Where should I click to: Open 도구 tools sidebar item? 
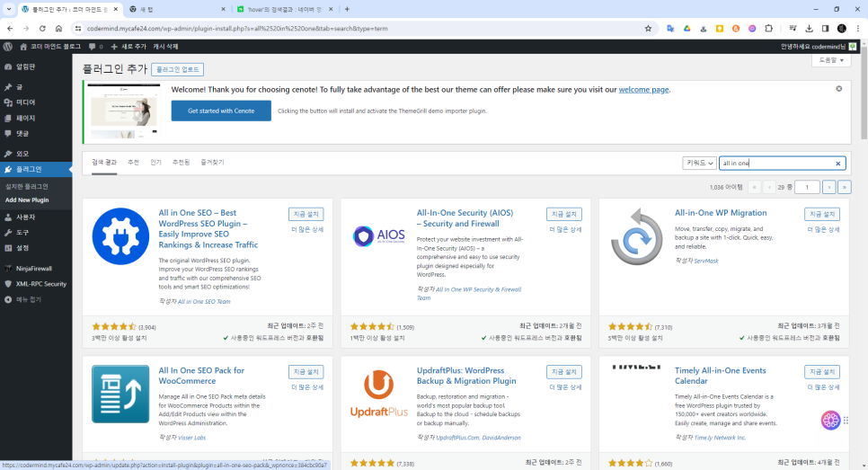pyautogui.click(x=36, y=233)
